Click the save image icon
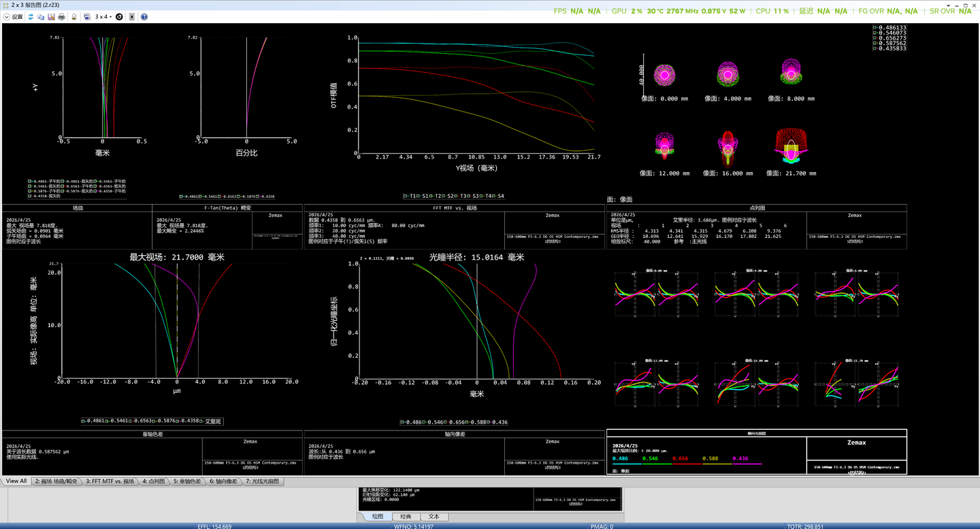Image resolution: width=980 pixels, height=529 pixels. [51, 17]
